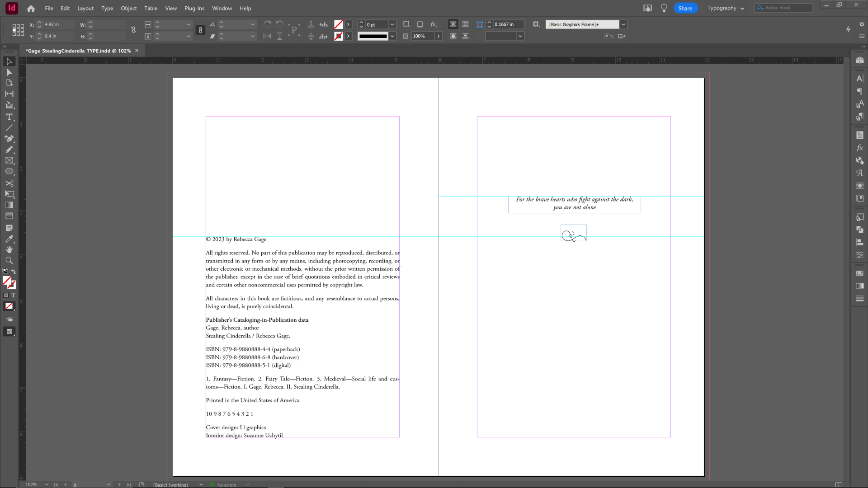Select the Gradient Swatch tool
Image resolution: width=868 pixels, height=488 pixels.
(x=9, y=205)
